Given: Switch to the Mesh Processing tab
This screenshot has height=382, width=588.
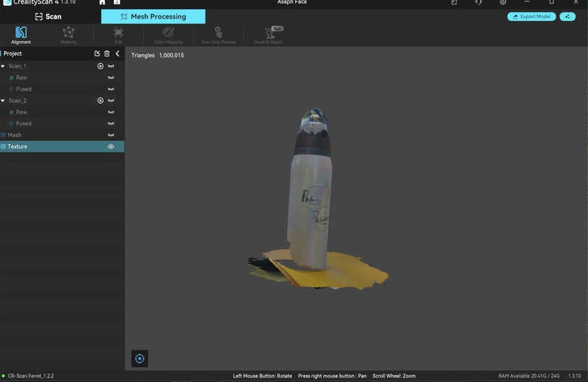Looking at the screenshot, I should tap(153, 17).
